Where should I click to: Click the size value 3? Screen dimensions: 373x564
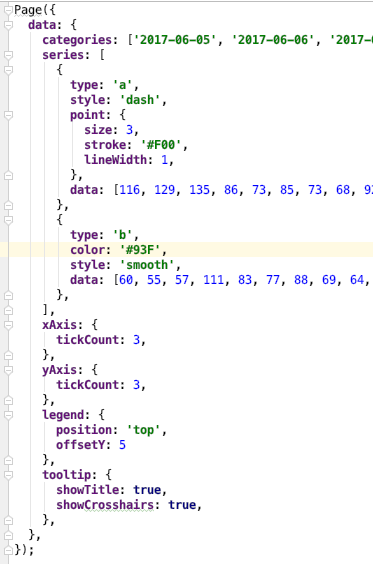point(129,130)
